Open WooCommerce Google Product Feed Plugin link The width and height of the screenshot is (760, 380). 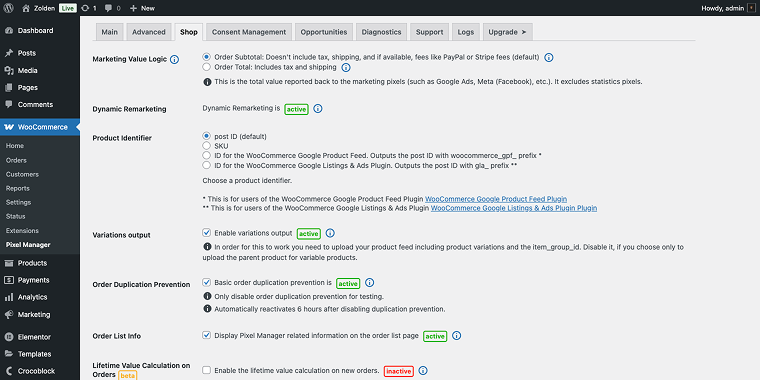point(496,199)
